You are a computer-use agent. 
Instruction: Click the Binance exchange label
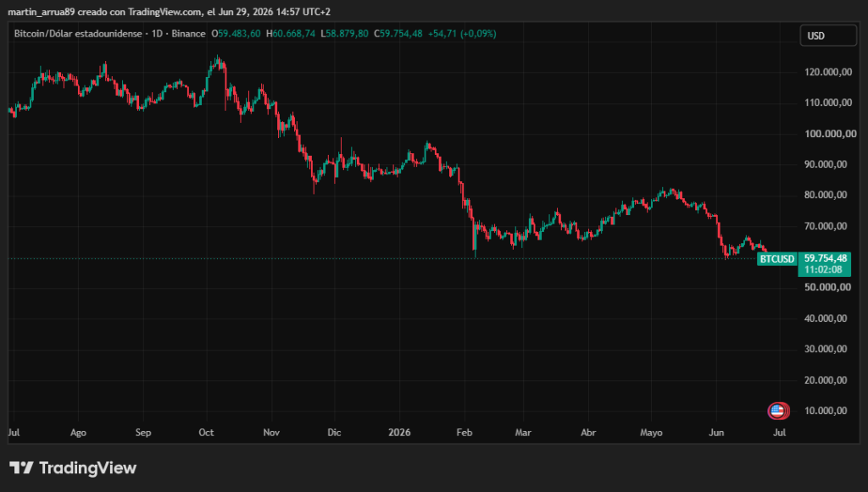click(x=188, y=34)
